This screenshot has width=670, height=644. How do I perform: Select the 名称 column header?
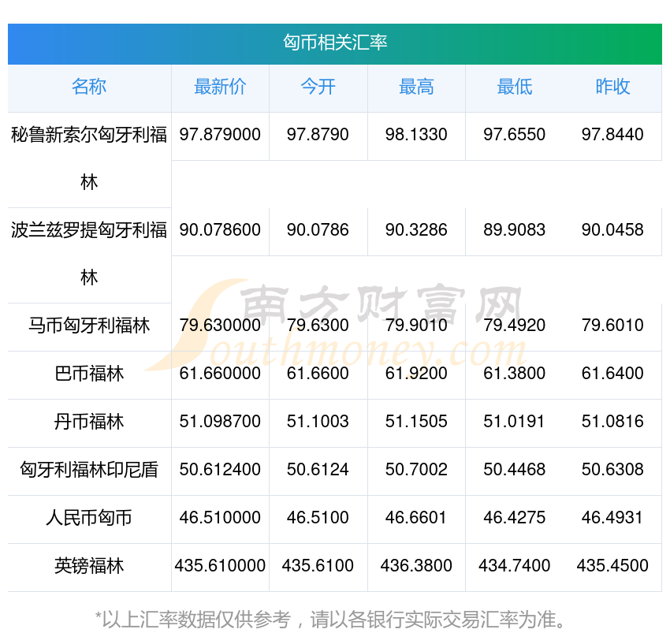pyautogui.click(x=89, y=87)
